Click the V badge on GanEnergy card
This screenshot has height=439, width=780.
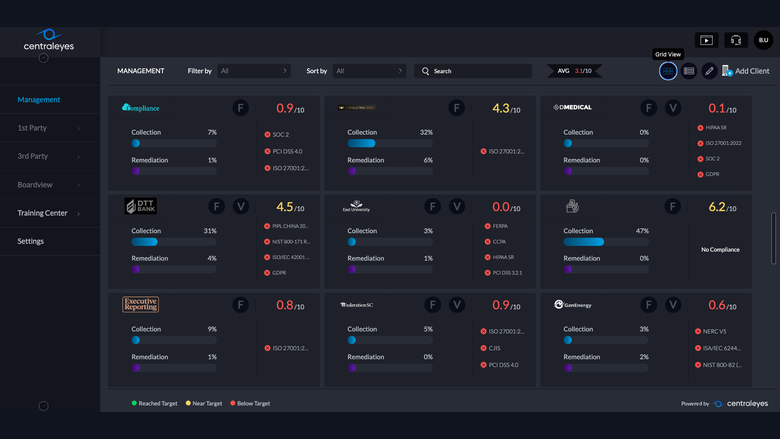point(673,305)
